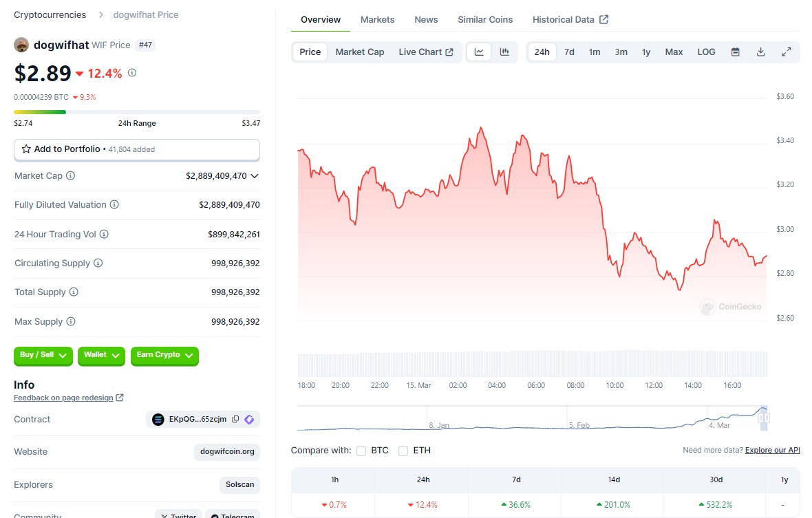Open the Historical Data tab
812x518 pixels.
click(570, 20)
